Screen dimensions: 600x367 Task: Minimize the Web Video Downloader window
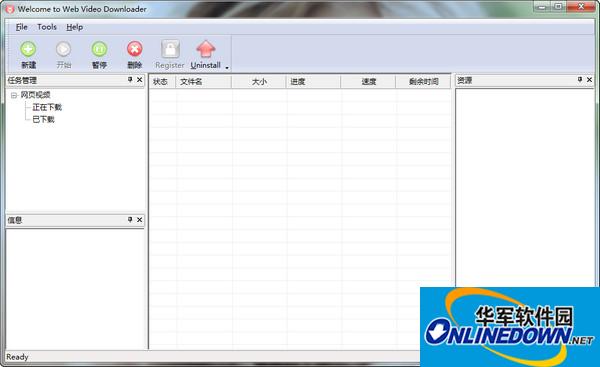click(x=542, y=7)
